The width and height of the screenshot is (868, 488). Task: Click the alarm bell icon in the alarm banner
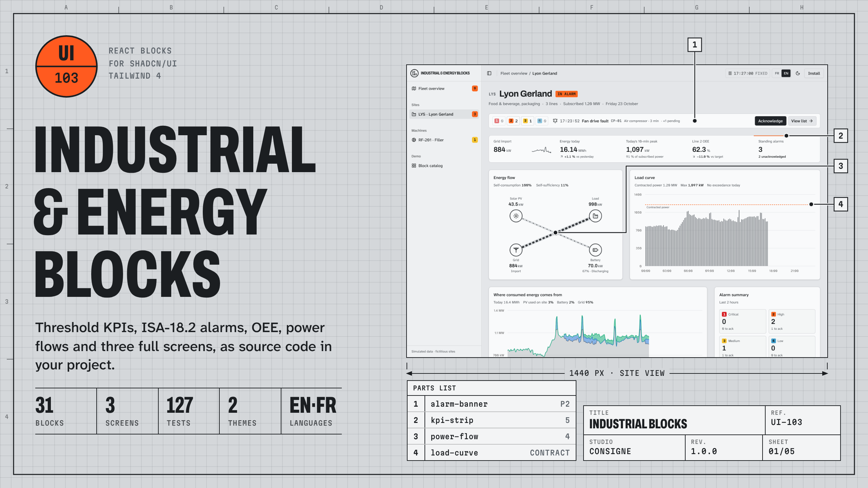555,121
